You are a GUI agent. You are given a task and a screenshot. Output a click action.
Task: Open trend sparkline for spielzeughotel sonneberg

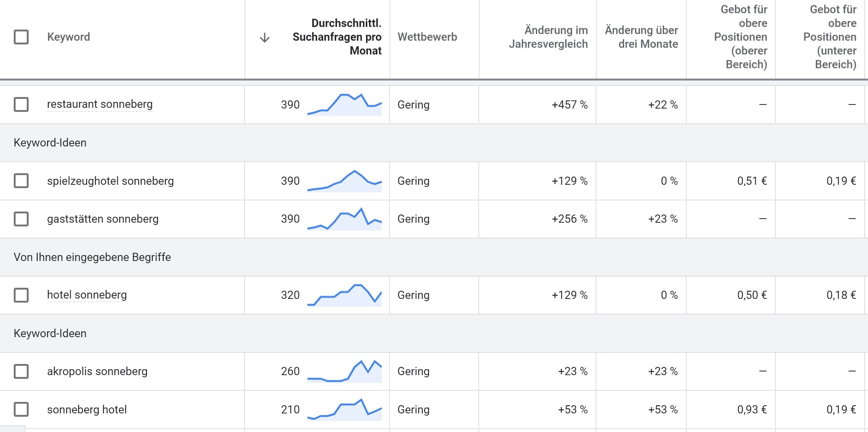pos(345,181)
